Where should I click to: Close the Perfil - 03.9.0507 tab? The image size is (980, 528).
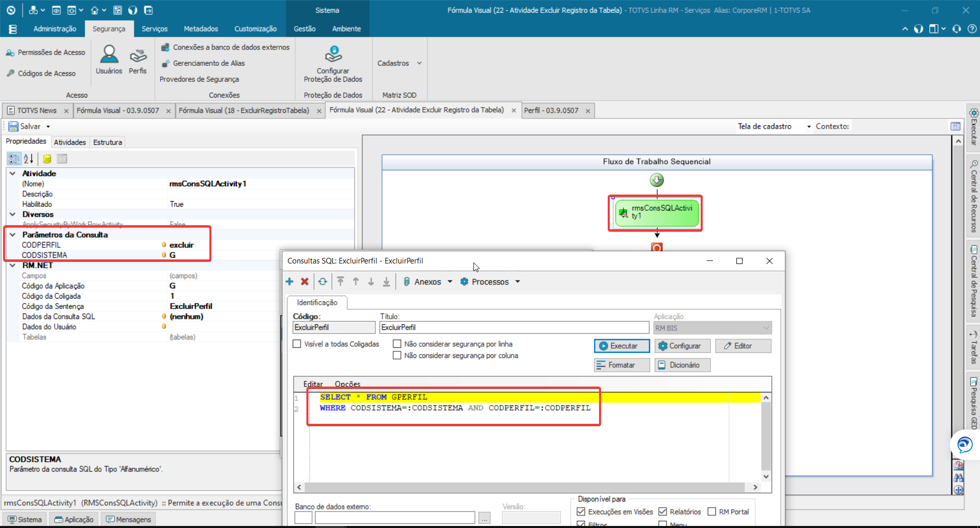tap(588, 111)
